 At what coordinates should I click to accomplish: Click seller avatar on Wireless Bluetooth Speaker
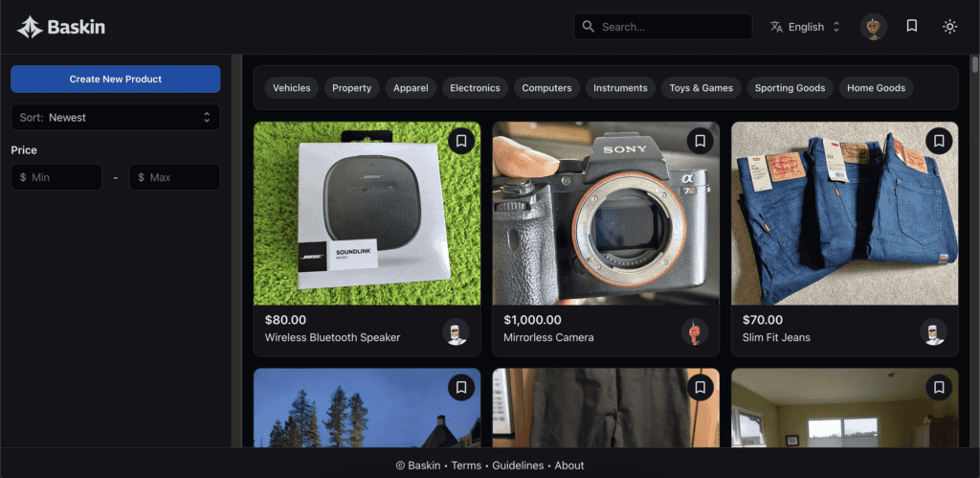click(457, 332)
